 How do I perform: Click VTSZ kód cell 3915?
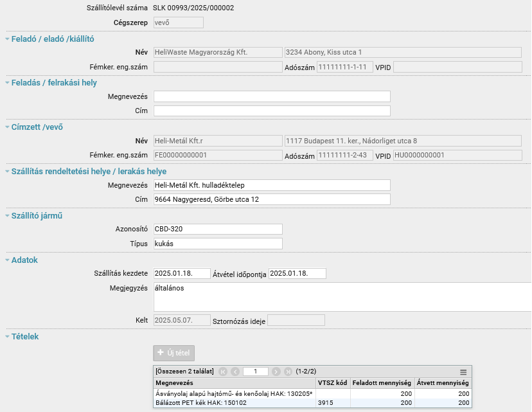coord(333,403)
